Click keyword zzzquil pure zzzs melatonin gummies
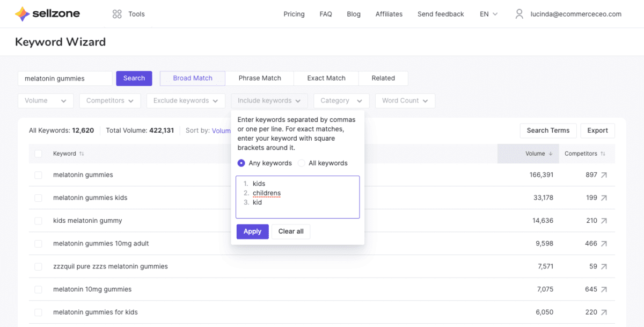644x327 pixels. (111, 266)
